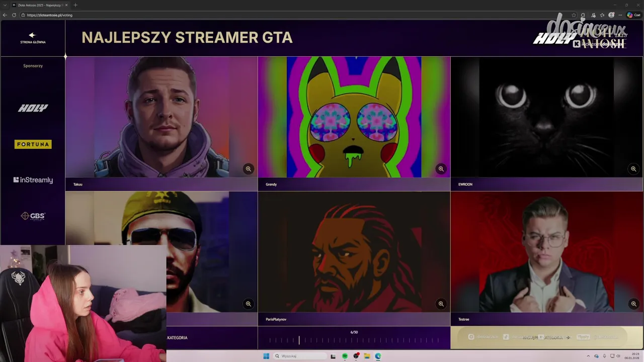The image size is (644, 362).
Task: Open Copilot Czat button in browser
Action: (x=634, y=15)
